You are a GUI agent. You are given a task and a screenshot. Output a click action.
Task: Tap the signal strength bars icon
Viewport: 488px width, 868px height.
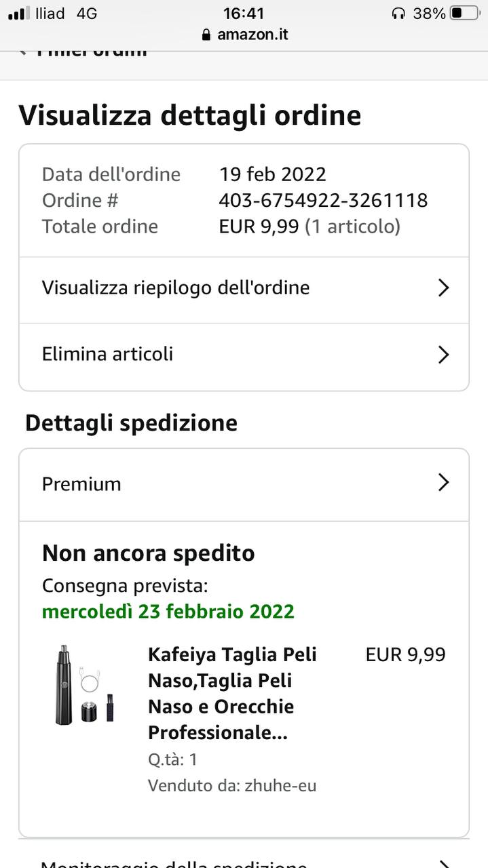[x=18, y=14]
